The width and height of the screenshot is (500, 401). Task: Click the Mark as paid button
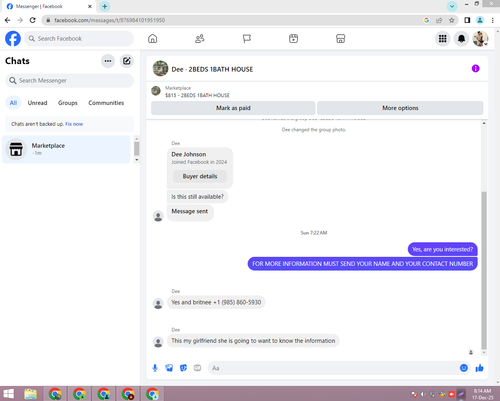point(233,108)
